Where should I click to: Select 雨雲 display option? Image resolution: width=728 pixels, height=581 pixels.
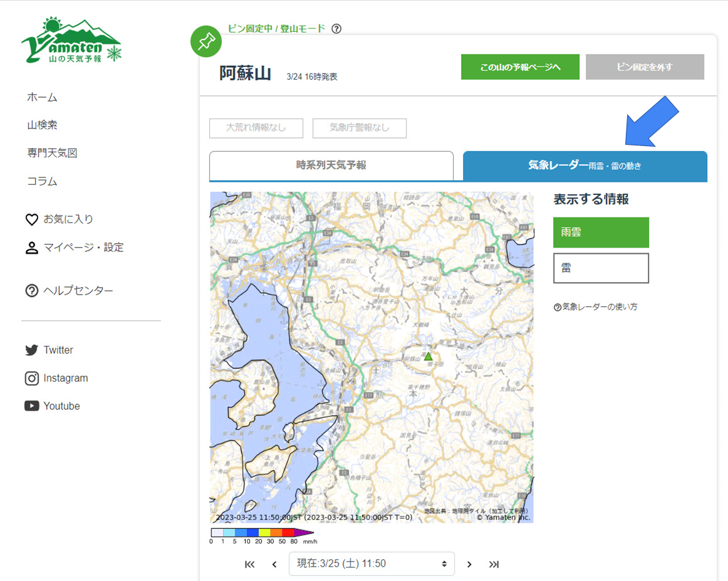coord(601,233)
